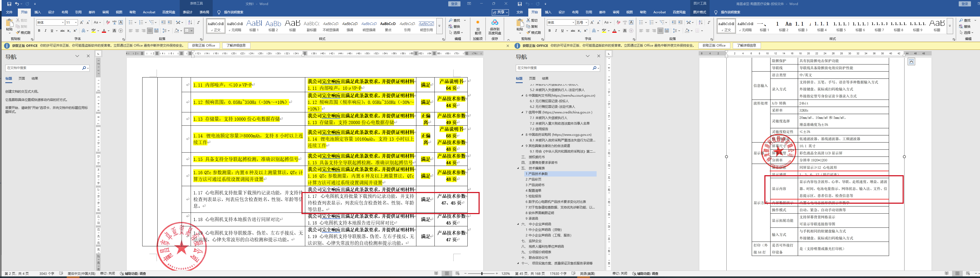Collapse the 六、中小企业声明函 outline node
The image size is (980, 278).
[518, 224]
